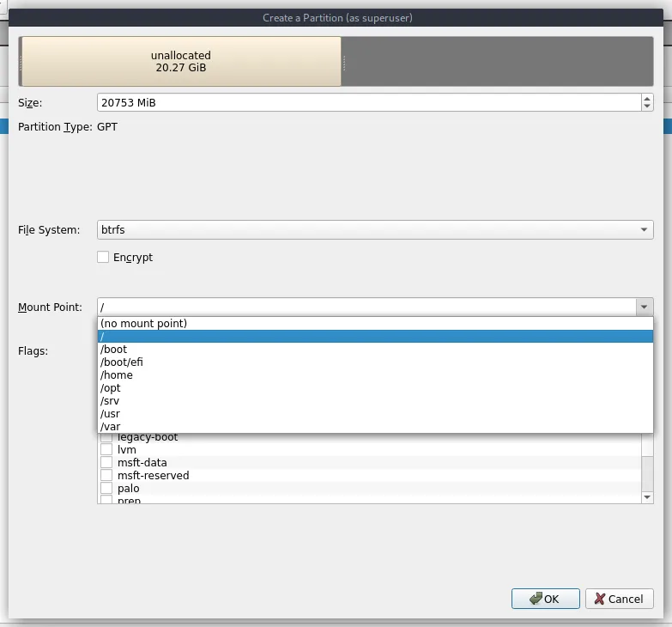This screenshot has width=672, height=627.
Task: Select /var mount point entry
Action: point(375,426)
